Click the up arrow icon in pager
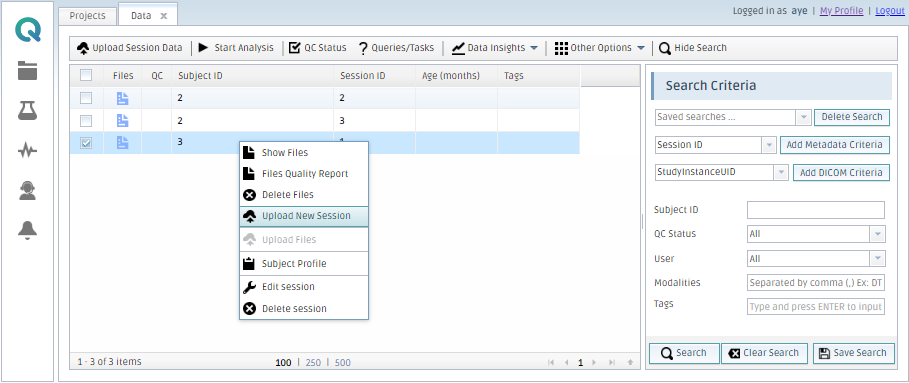This screenshot has height=383, width=909. click(x=630, y=363)
